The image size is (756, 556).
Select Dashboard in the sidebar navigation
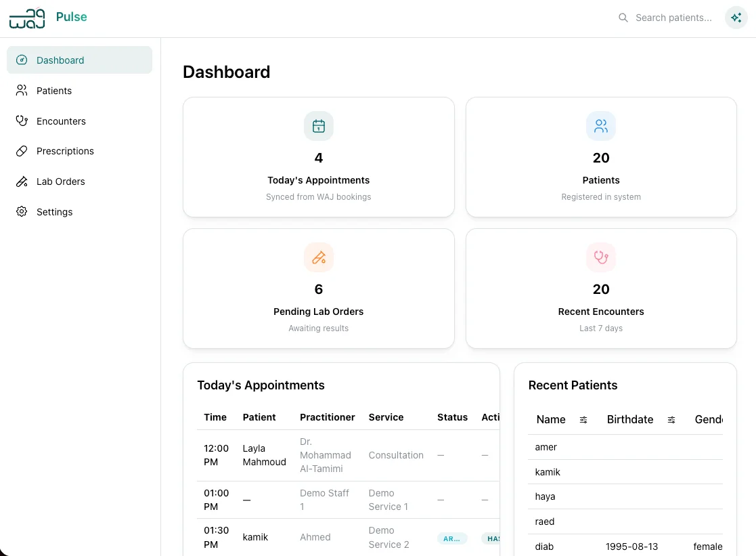click(x=60, y=60)
